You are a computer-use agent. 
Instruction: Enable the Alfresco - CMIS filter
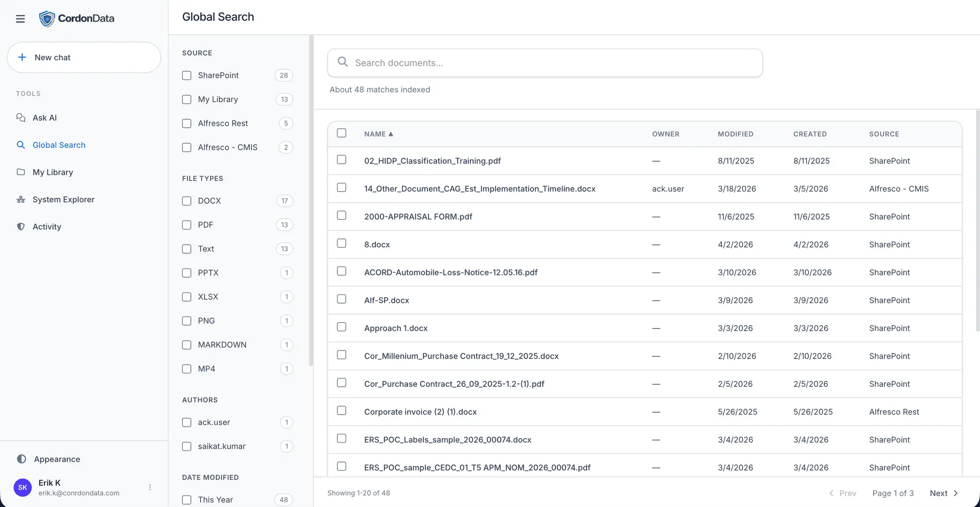click(187, 147)
